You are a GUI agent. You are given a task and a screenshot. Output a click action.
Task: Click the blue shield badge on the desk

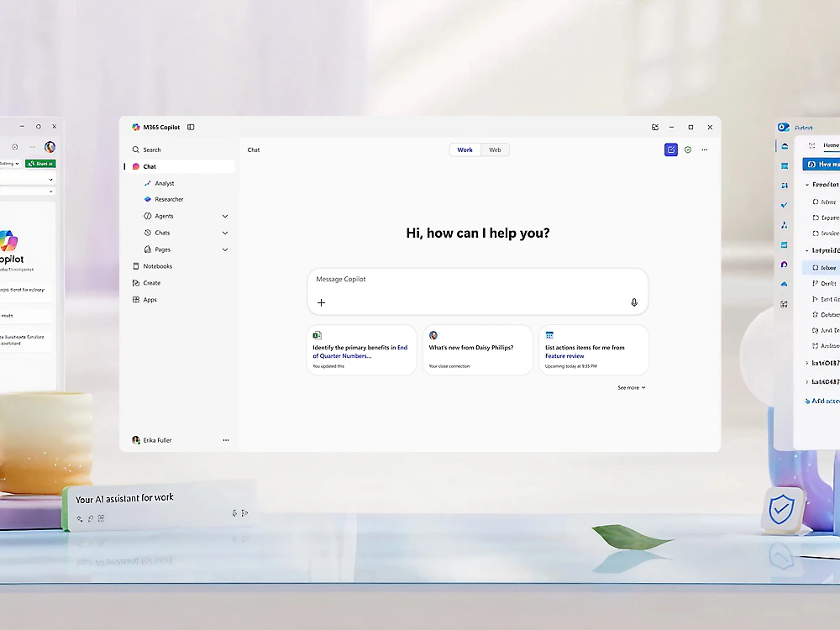click(781, 510)
